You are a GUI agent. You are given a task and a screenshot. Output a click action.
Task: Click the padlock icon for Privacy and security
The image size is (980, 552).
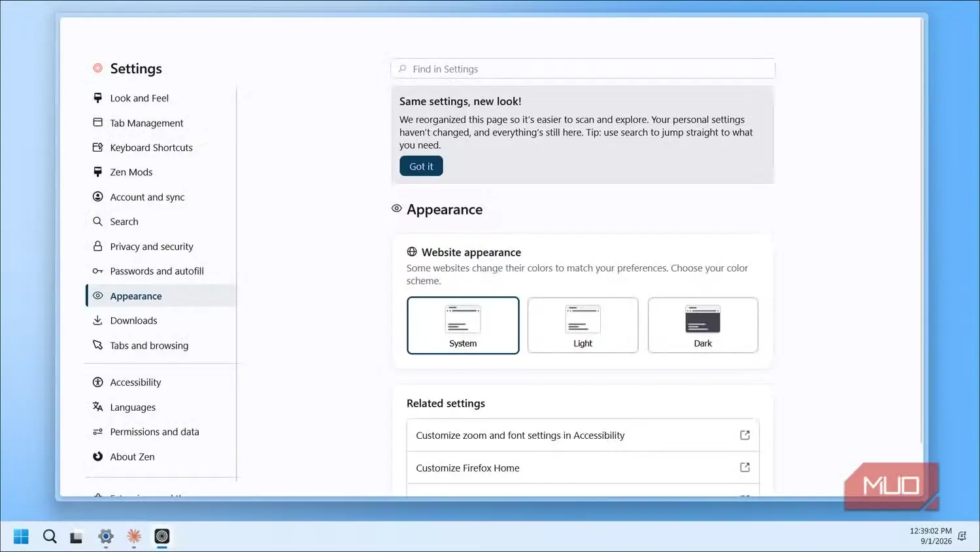(x=97, y=246)
